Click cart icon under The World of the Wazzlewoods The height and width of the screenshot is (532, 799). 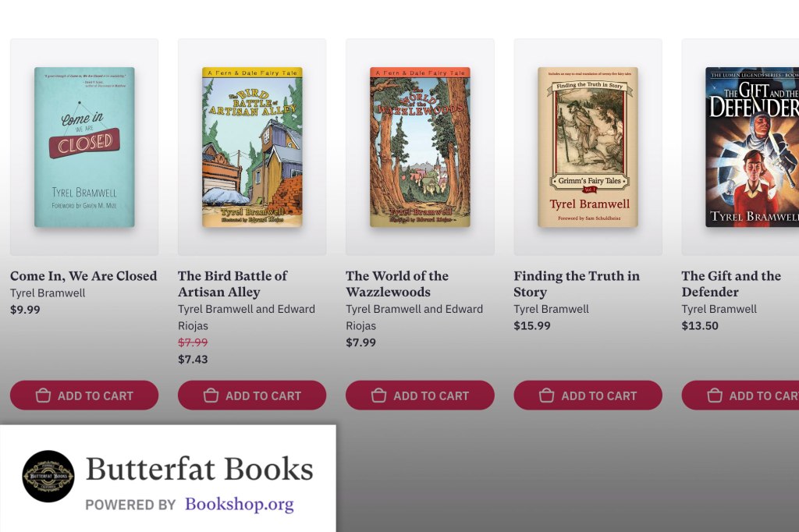point(378,395)
